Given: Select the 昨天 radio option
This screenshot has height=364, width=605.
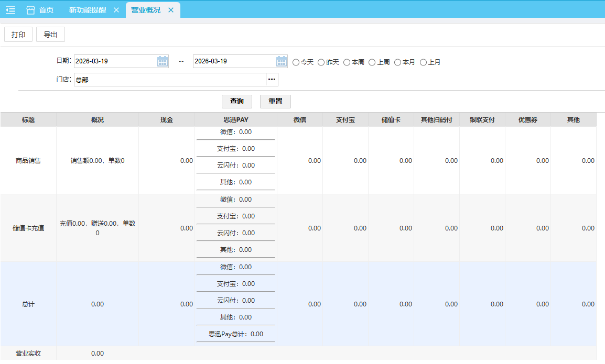Looking at the screenshot, I should point(321,62).
